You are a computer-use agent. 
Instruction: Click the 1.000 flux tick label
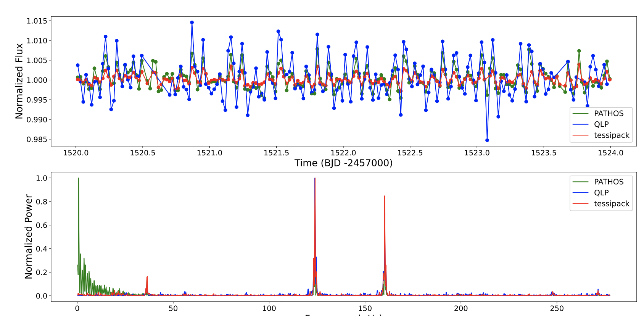click(37, 80)
